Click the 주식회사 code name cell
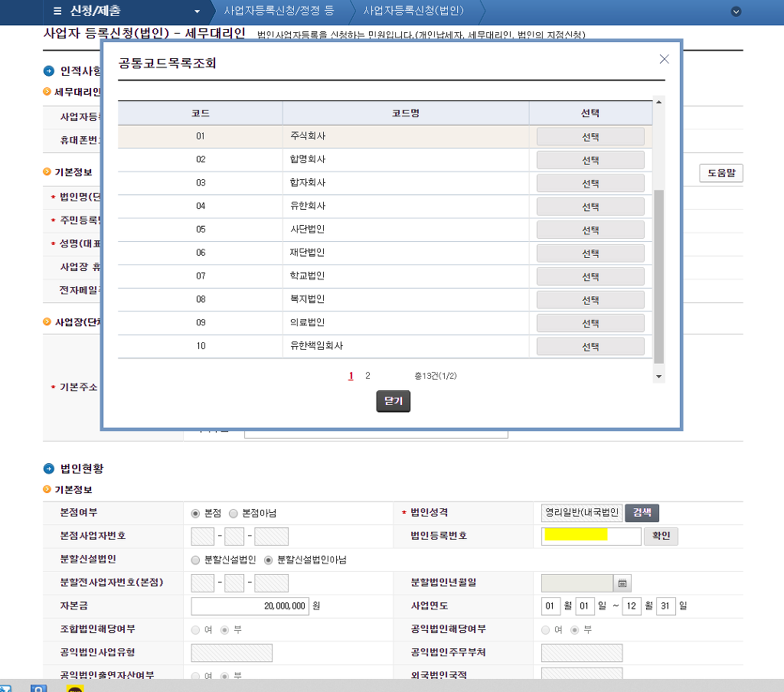Viewport: 784px width, 692px height. [x=406, y=136]
